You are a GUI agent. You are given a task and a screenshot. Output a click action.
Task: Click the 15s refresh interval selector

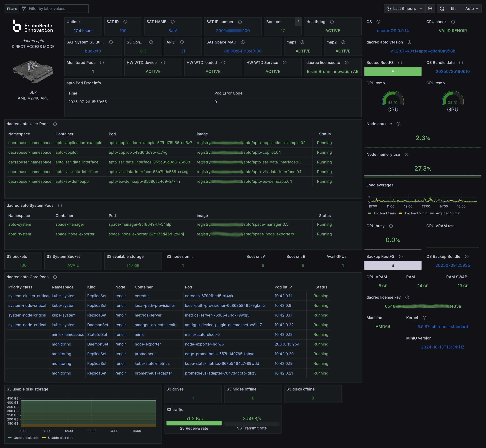453,9
